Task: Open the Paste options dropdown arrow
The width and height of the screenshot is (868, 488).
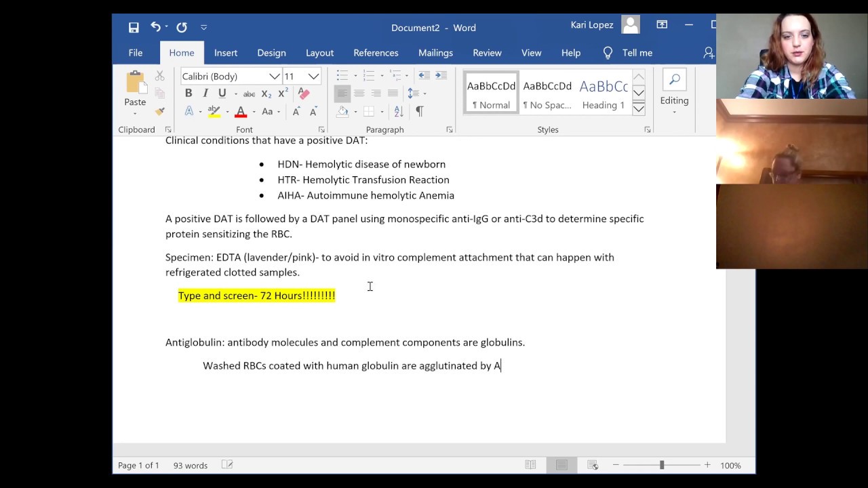Action: point(135,113)
